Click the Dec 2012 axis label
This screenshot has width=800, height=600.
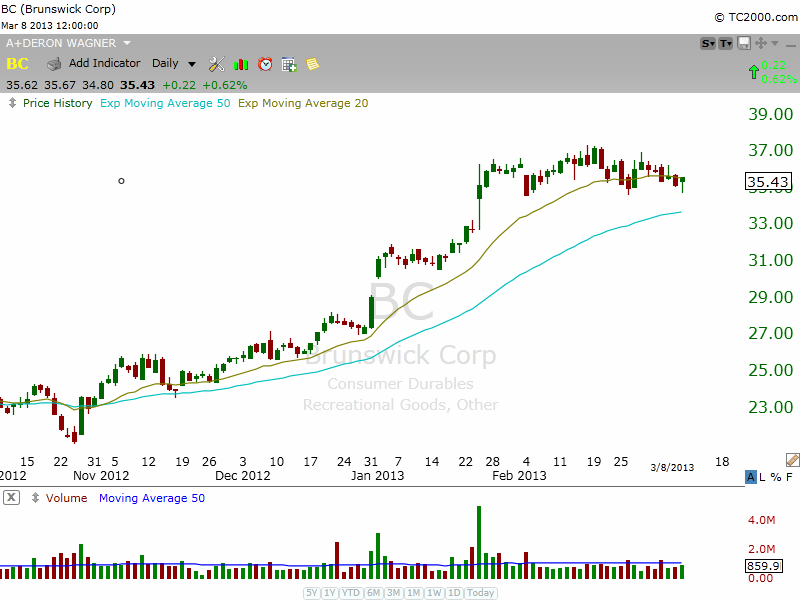point(242,476)
